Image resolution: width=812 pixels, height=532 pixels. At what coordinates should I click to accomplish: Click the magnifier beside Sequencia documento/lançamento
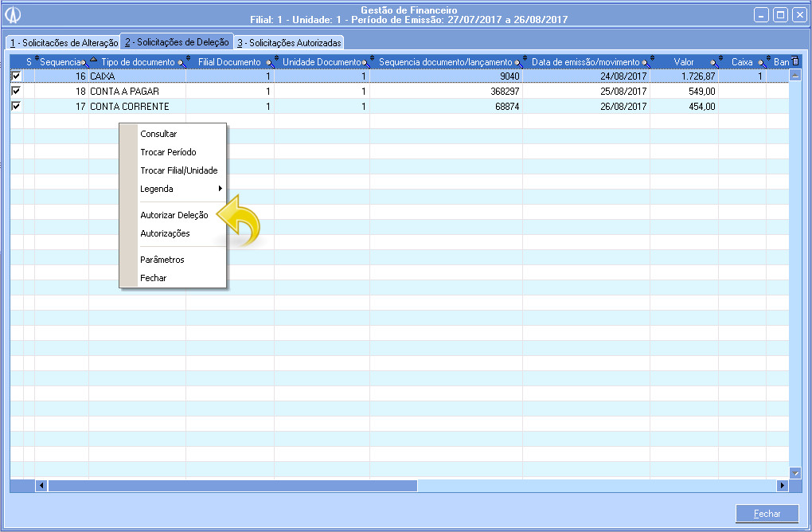(x=519, y=63)
